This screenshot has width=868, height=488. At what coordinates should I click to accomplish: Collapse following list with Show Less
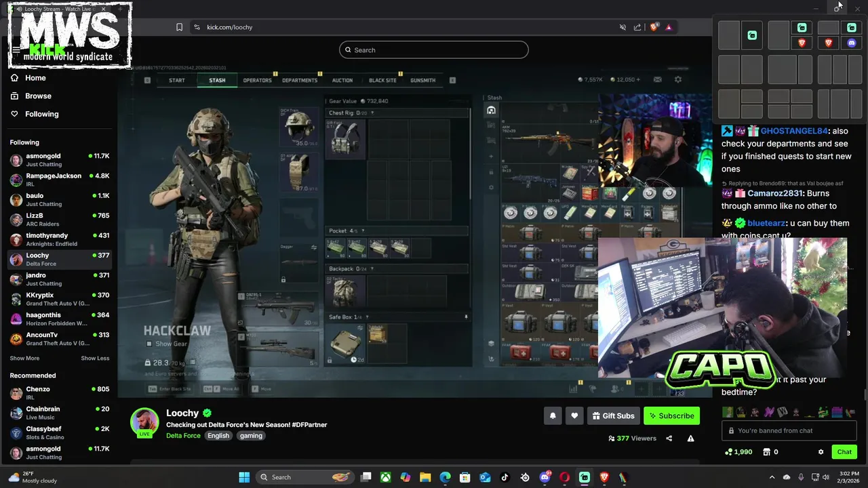tap(95, 359)
